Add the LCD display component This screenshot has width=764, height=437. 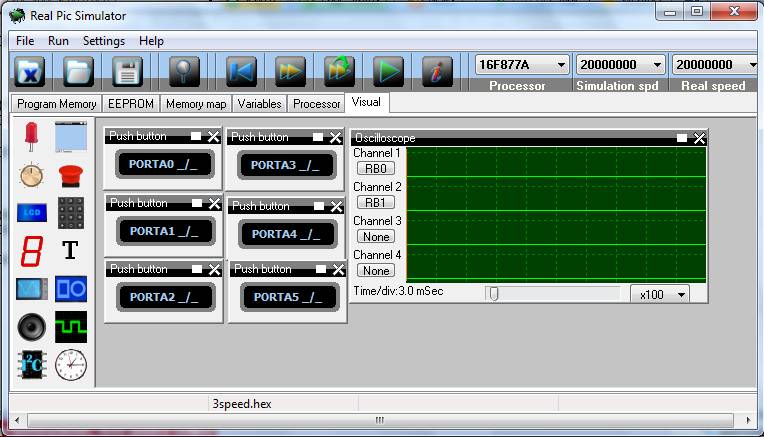(32, 213)
